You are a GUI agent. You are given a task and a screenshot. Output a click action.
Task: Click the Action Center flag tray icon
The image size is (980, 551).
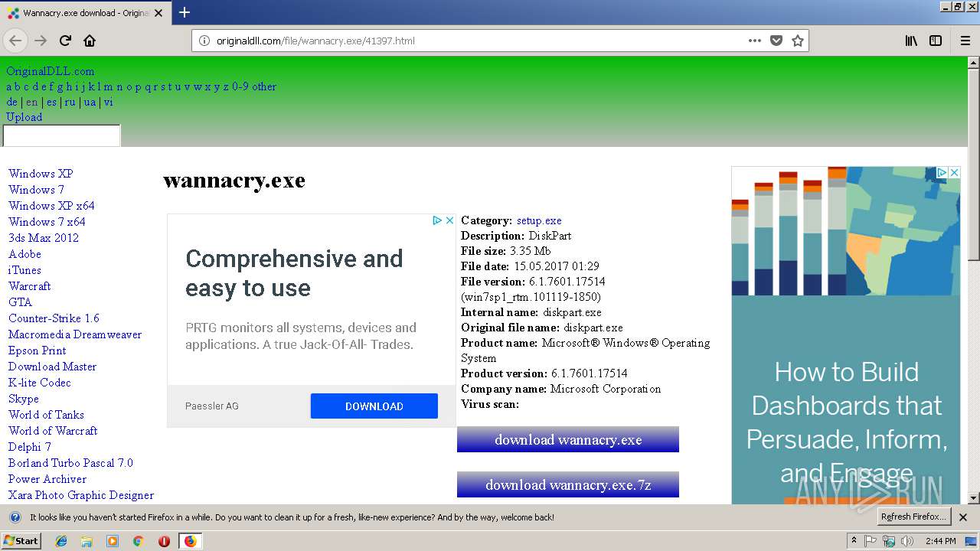(x=871, y=541)
